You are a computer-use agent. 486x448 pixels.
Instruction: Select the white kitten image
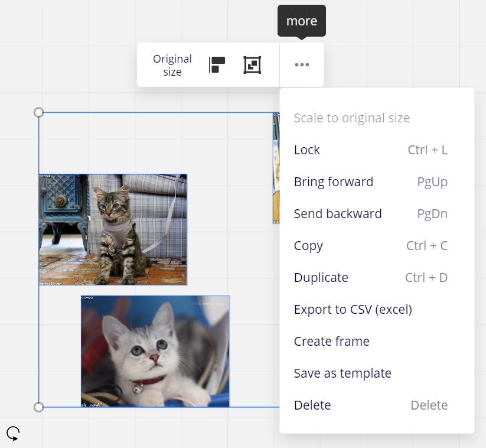click(155, 351)
